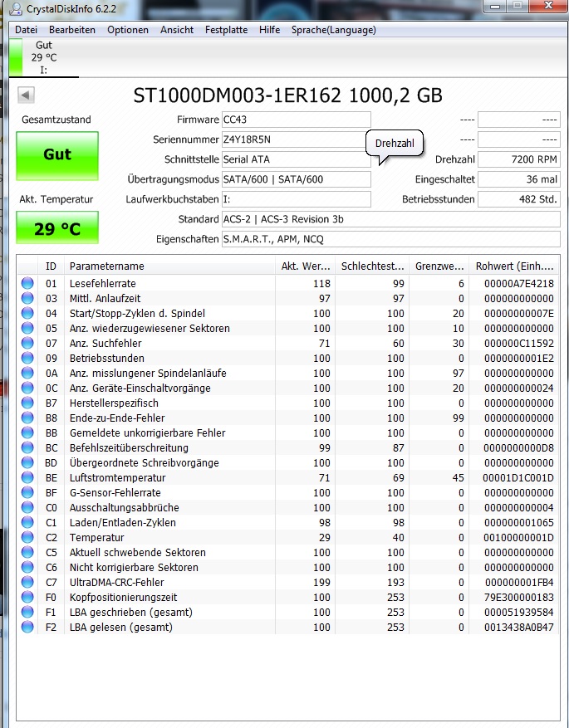Click the status orb for wiederzugewiesener Sektoren
This screenshot has width=569, height=728.
click(27, 328)
